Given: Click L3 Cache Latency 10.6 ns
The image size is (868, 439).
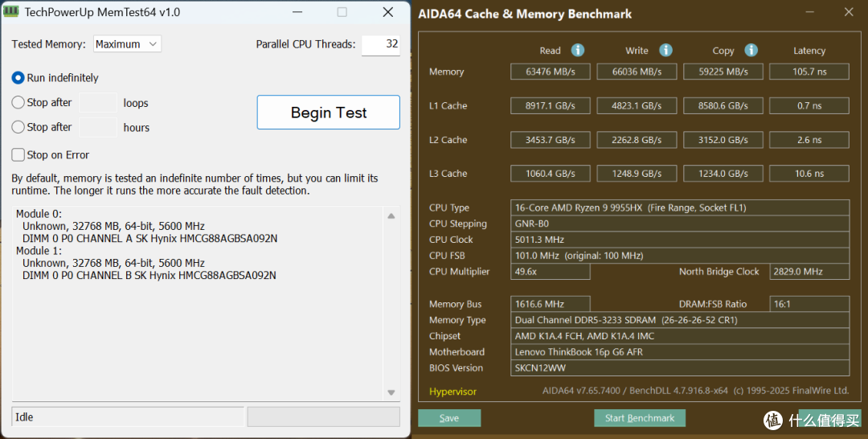Looking at the screenshot, I should [809, 174].
